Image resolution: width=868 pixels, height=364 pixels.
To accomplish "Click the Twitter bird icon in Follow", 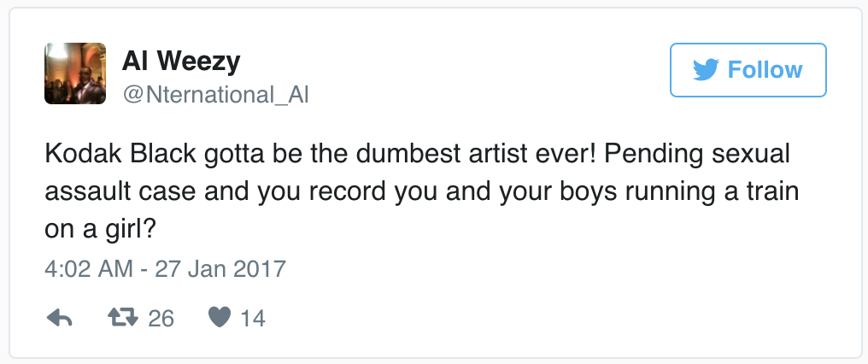I will [x=706, y=70].
